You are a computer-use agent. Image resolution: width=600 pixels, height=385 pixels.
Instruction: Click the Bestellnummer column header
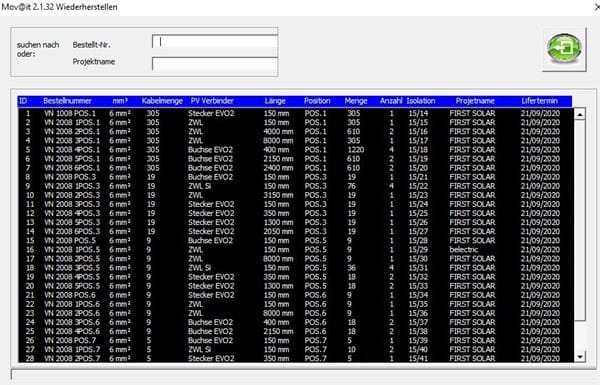(67, 101)
